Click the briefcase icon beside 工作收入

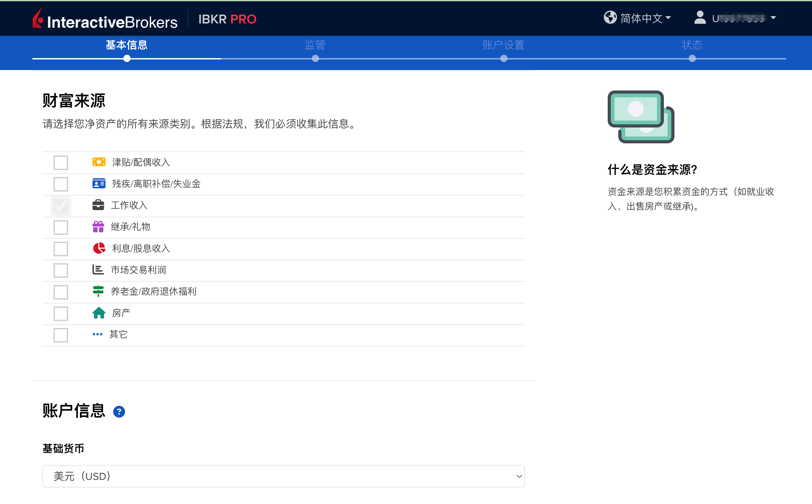99,205
